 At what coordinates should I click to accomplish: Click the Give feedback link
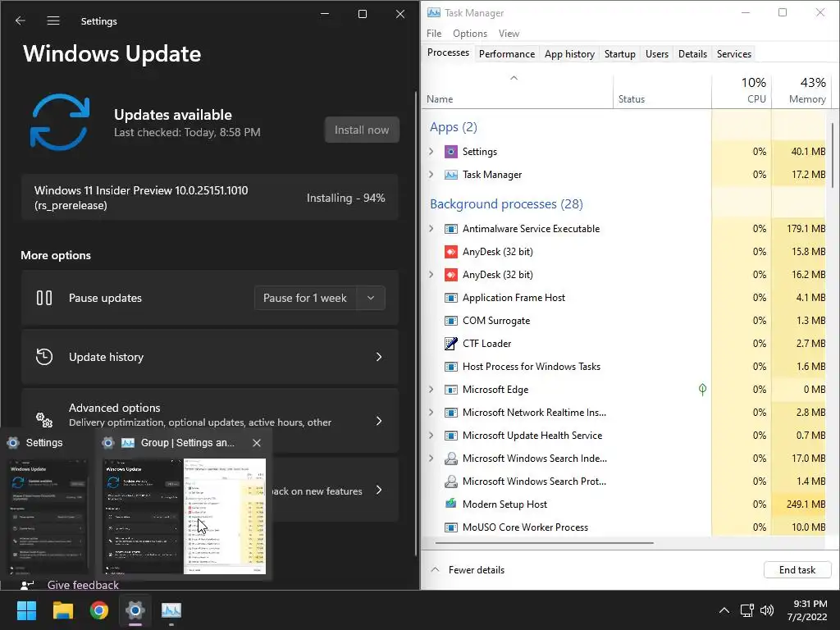83,584
